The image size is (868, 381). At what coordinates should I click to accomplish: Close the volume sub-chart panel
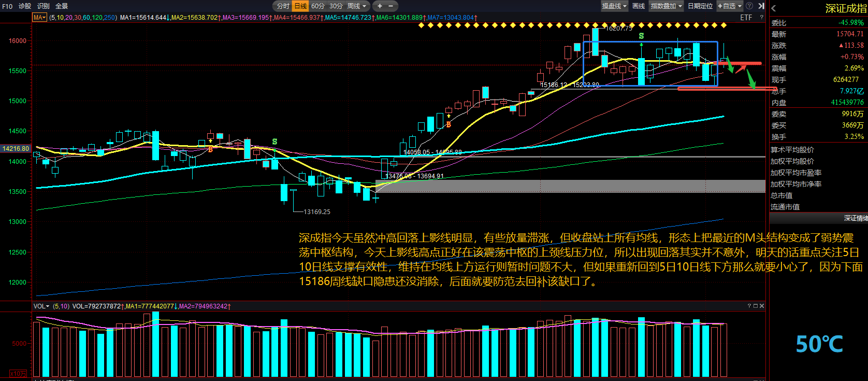pyautogui.click(x=762, y=306)
